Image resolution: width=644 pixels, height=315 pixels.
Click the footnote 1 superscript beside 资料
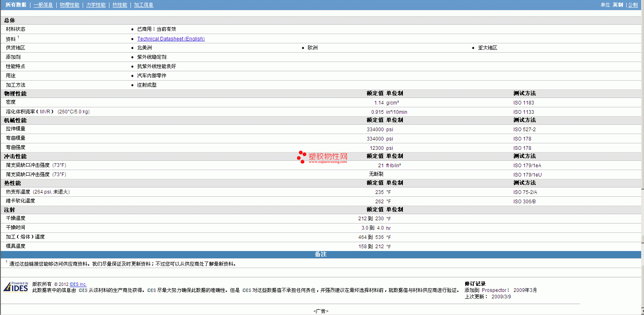tap(18, 37)
